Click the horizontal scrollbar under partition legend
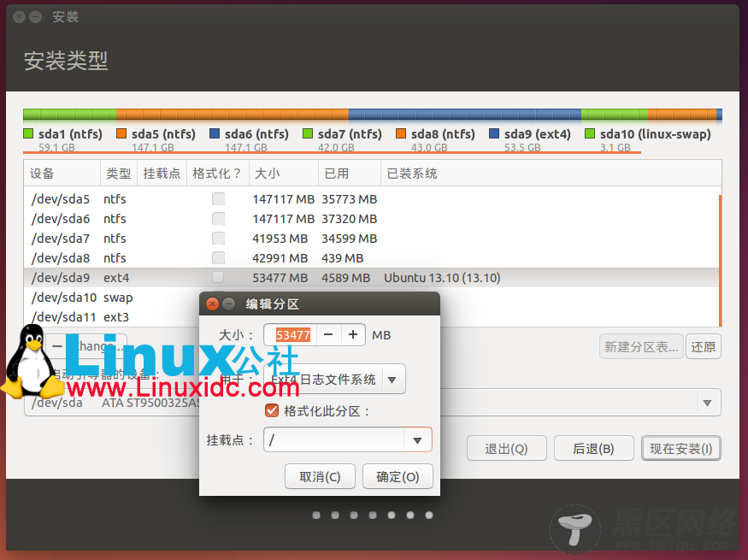This screenshot has height=560, width=748. coord(332,153)
